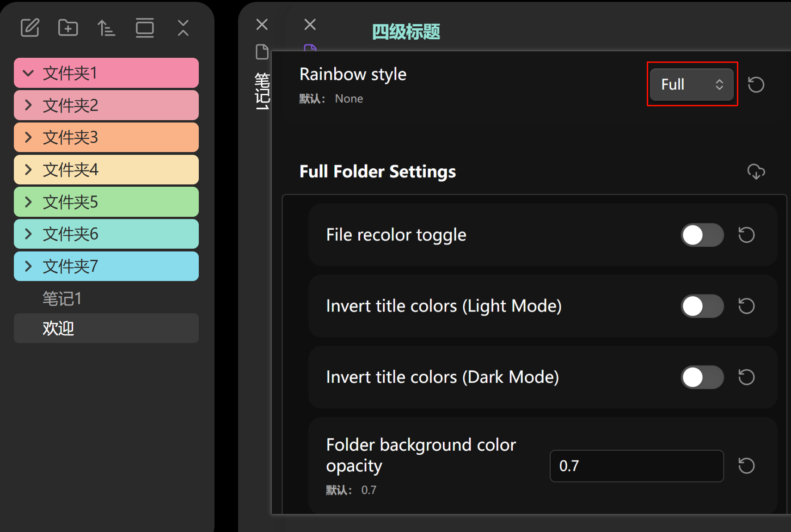Open the sort order options icon
The image size is (791, 532).
point(106,28)
